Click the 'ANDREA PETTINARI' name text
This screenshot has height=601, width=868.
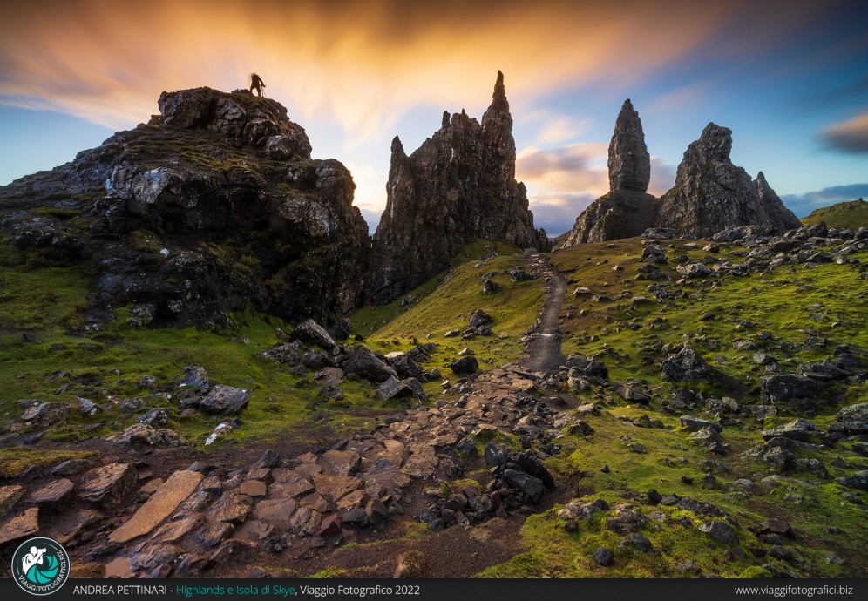click(x=119, y=590)
